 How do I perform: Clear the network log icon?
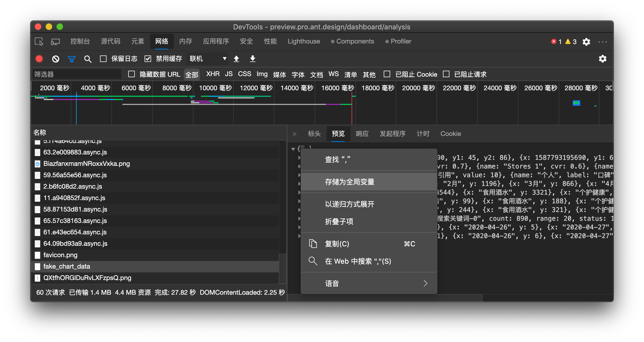(56, 59)
